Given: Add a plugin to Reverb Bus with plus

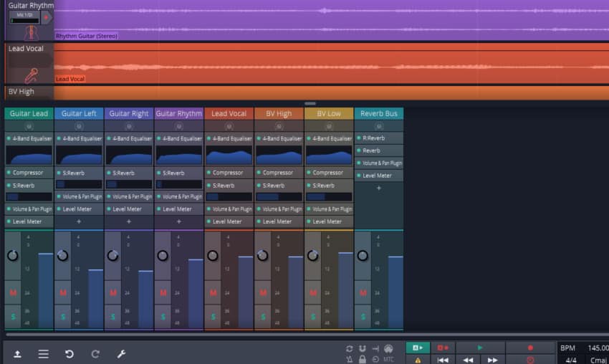Looking at the screenshot, I should coord(379,188).
